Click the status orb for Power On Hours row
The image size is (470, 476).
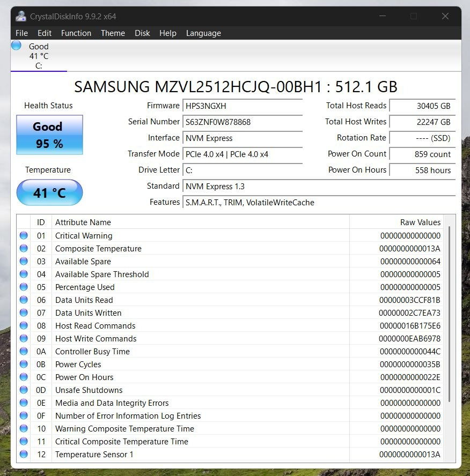pyautogui.click(x=24, y=377)
